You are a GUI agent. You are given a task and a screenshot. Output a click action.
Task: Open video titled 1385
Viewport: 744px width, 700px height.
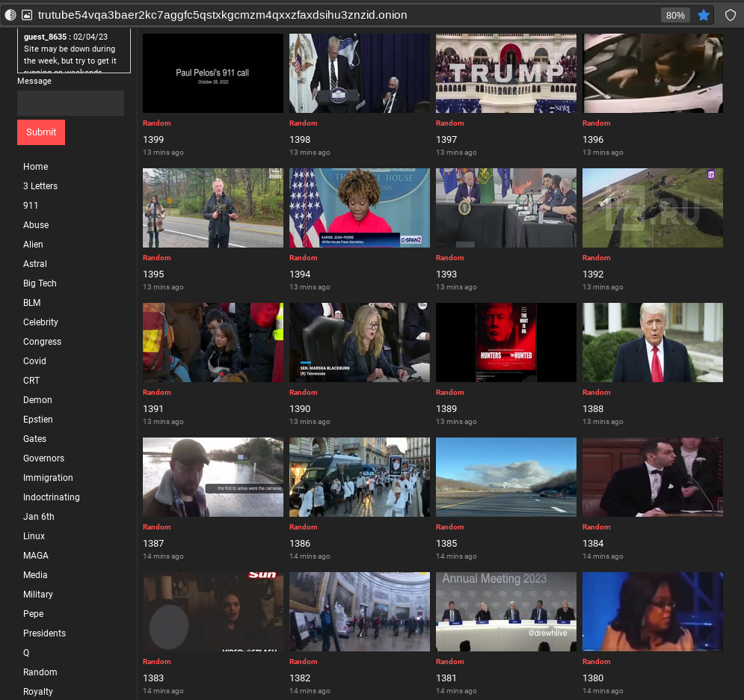coord(446,544)
